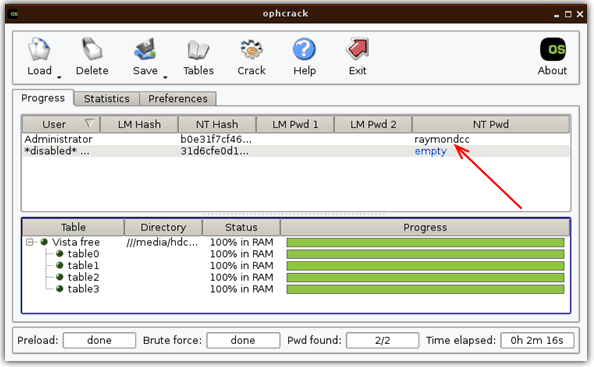Sort by the User column header
Viewport: 594px width, 367px height.
[61, 124]
